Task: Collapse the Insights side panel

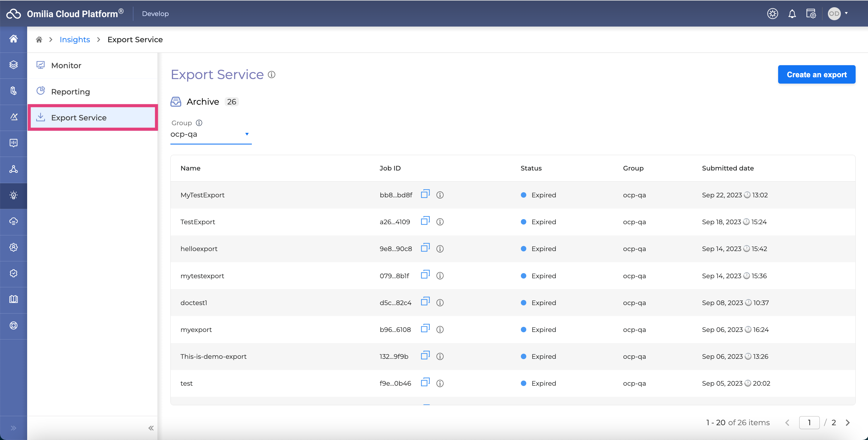Action: [x=150, y=428]
